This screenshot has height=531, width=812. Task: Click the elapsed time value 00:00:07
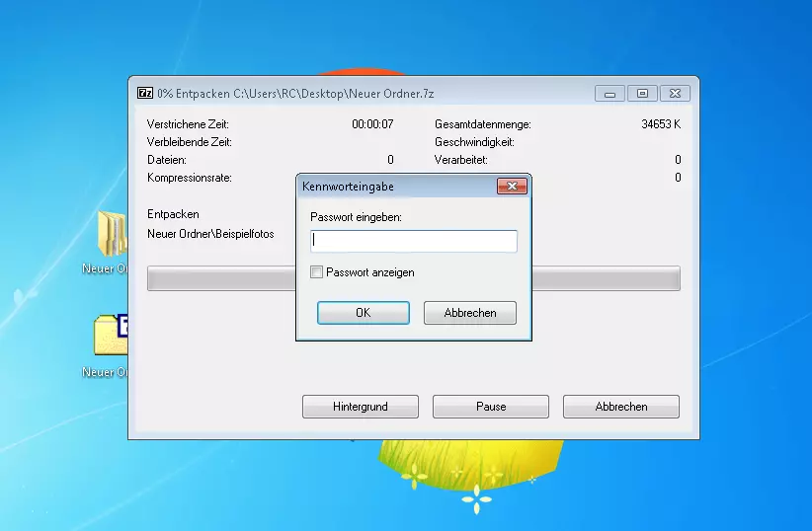pos(372,124)
